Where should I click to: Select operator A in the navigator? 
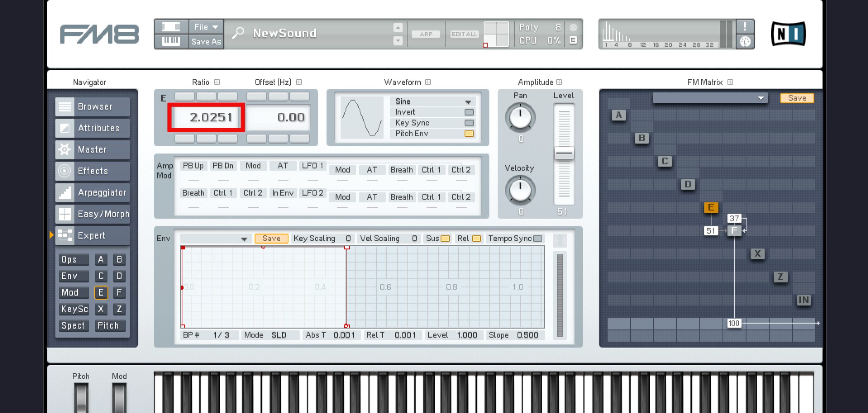pos(101,259)
